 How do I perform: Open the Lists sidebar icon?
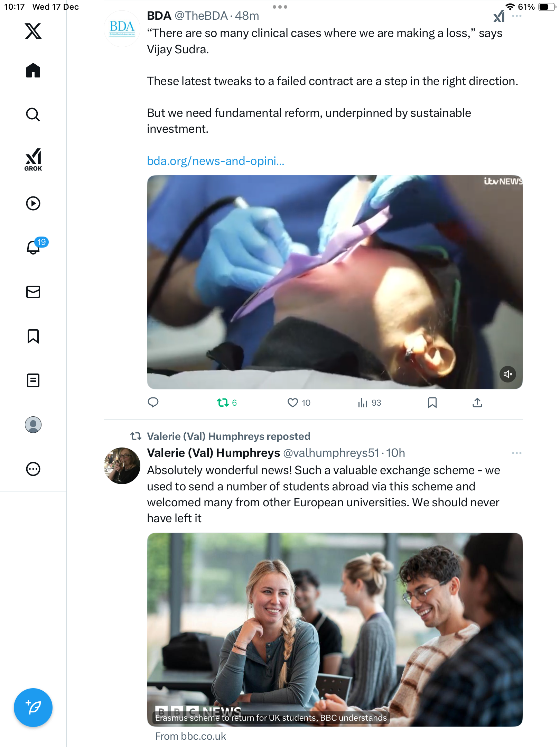[x=33, y=380]
